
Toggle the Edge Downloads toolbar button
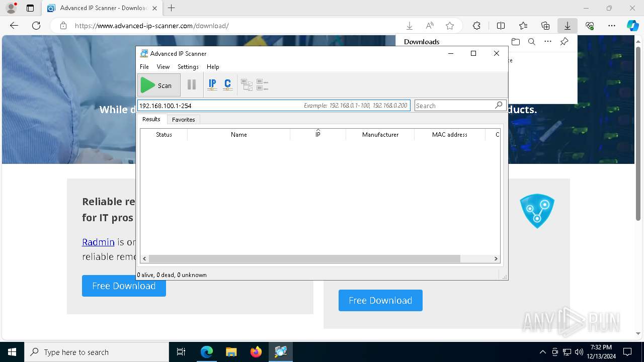(x=567, y=26)
